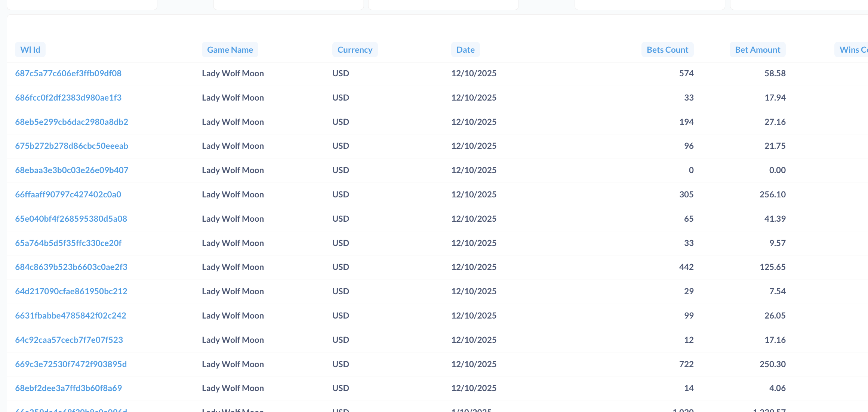Open Wl Id 675b272b278d86cbc50eeeab link
The image size is (868, 412).
(x=71, y=146)
